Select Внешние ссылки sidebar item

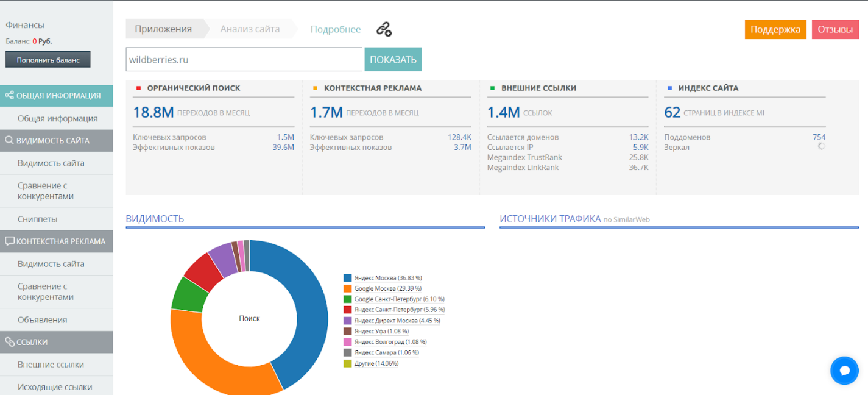coord(56,365)
